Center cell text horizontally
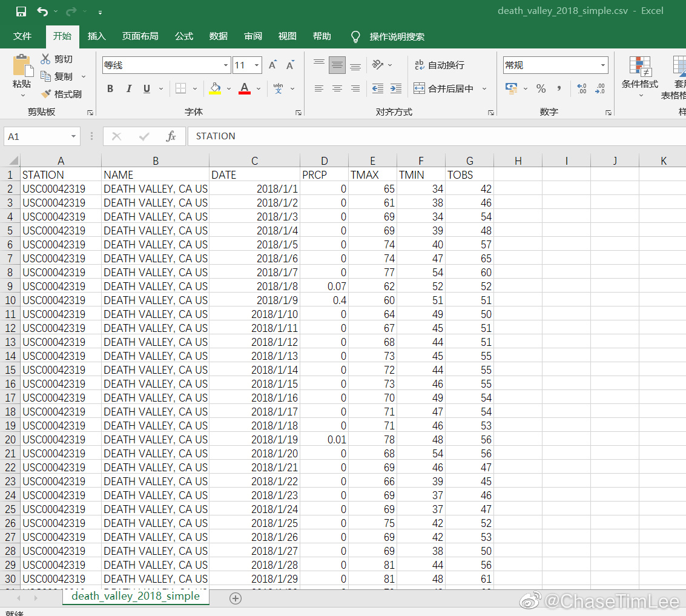Viewport: 686px width, 616px height. [337, 89]
